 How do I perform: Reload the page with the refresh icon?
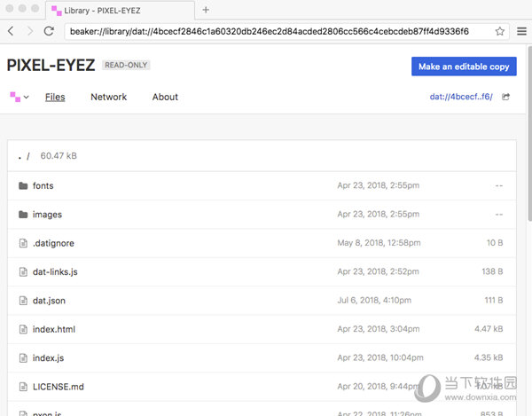tap(49, 31)
